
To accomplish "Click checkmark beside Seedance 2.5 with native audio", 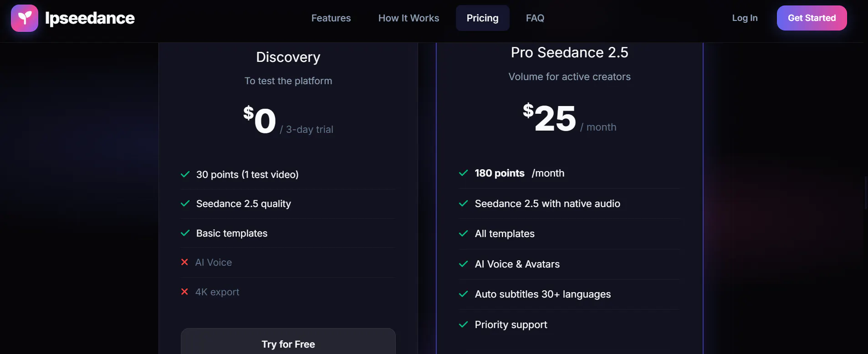I will pos(463,203).
